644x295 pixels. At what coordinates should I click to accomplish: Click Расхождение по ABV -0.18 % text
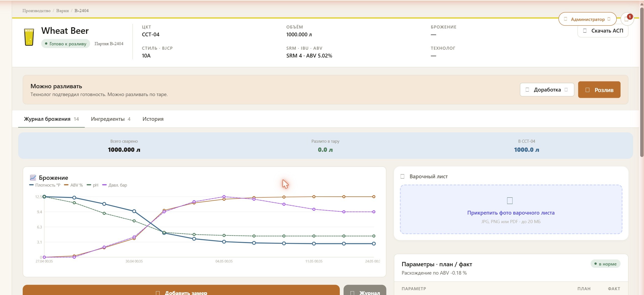point(434,273)
